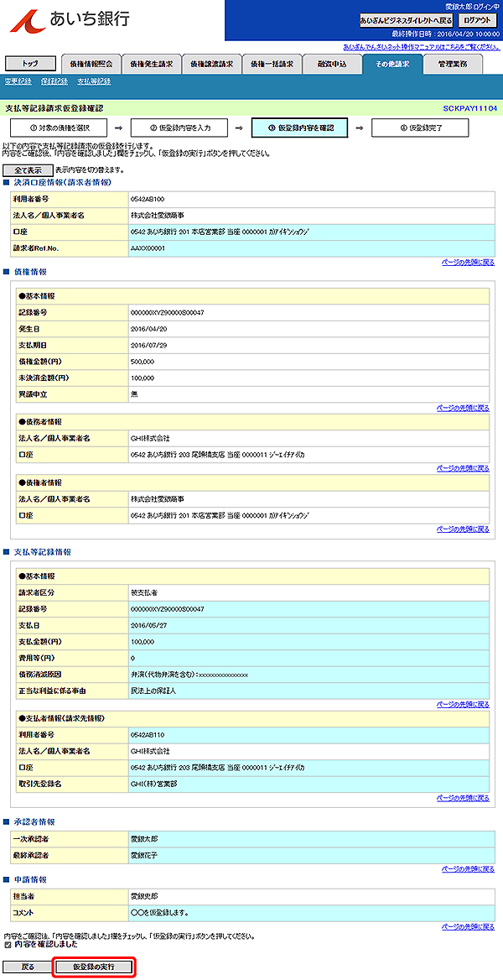This screenshot has height=980, width=503.
Task: Open the 保証記録 submenu link
Action: 54,81
